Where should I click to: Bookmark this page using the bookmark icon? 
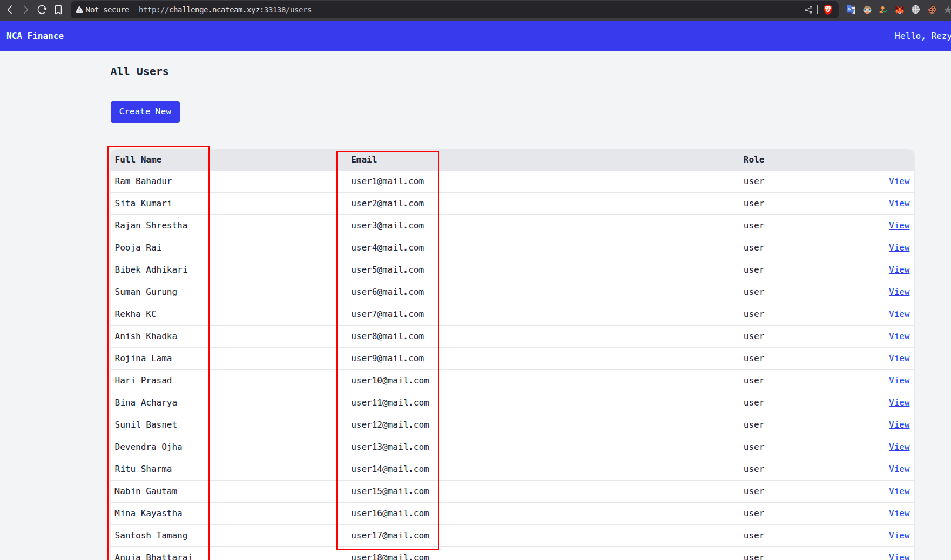coord(58,10)
